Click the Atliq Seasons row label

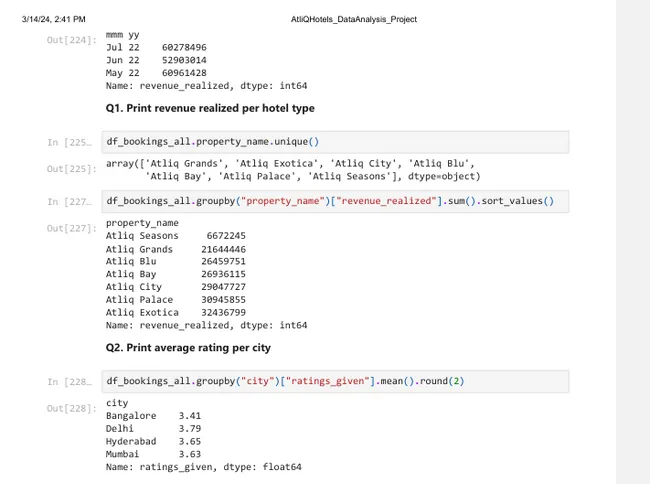(x=142, y=236)
